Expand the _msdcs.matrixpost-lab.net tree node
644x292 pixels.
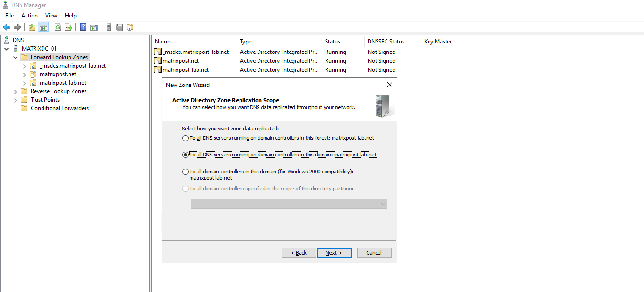point(25,66)
